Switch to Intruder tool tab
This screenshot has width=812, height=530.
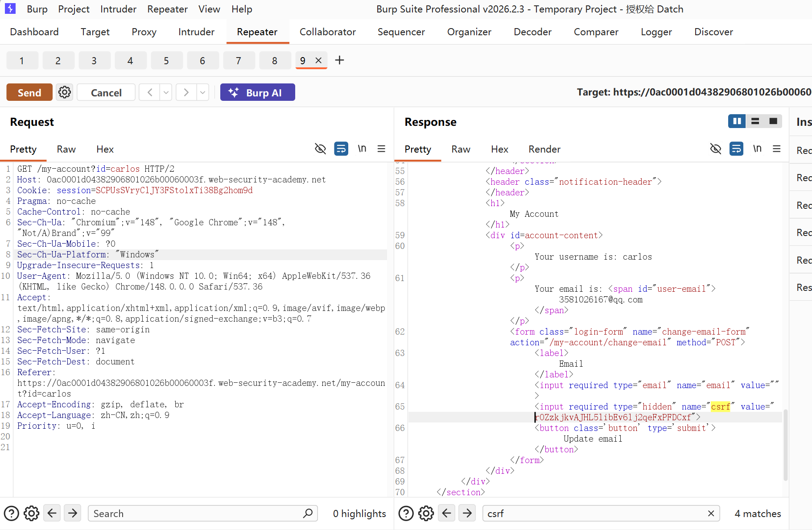196,32
